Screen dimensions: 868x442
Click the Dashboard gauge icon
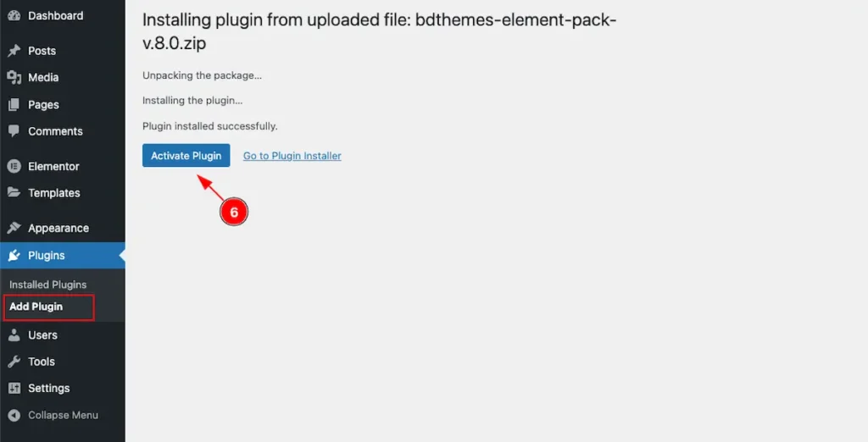(14, 16)
